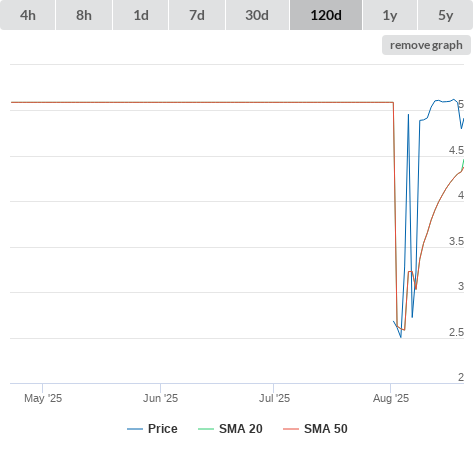The image size is (474, 455).
Task: Select the 4h time range tab
Action: click(x=28, y=15)
